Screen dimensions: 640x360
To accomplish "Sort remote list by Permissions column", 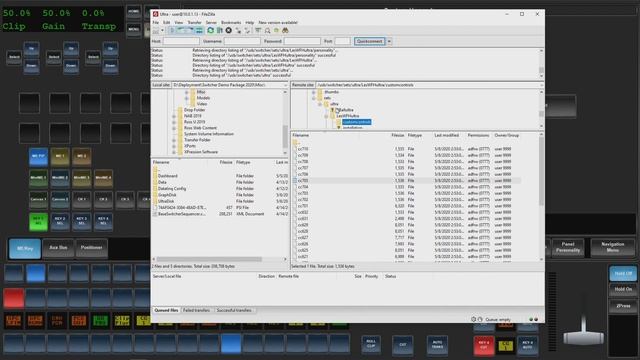I will pos(478,135).
